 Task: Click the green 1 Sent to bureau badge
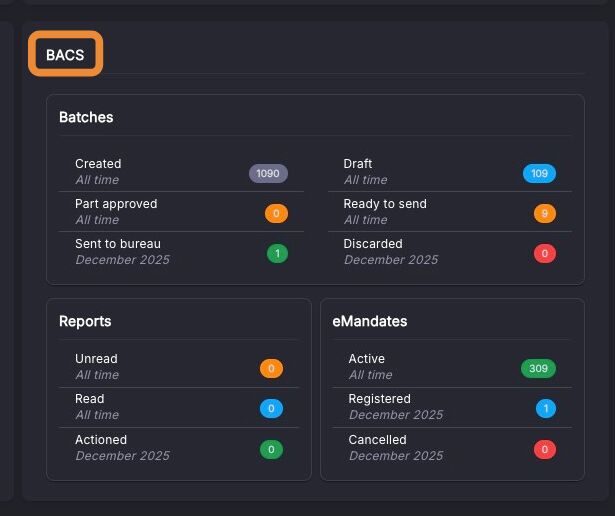coord(277,253)
